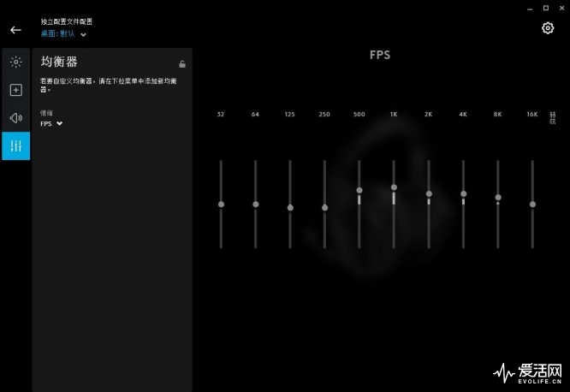Screen dimensions: 570x392
Task: Click the 4K slider handle
Action: [464, 193]
